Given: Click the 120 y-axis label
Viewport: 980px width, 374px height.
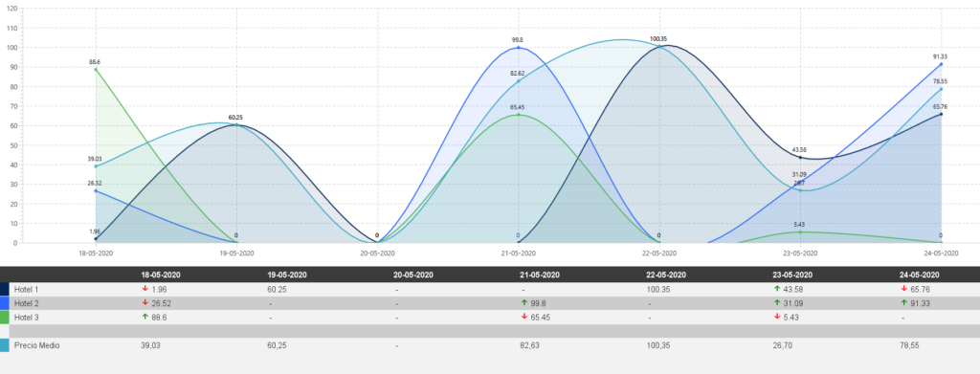Looking at the screenshot, I should tap(11, 9).
